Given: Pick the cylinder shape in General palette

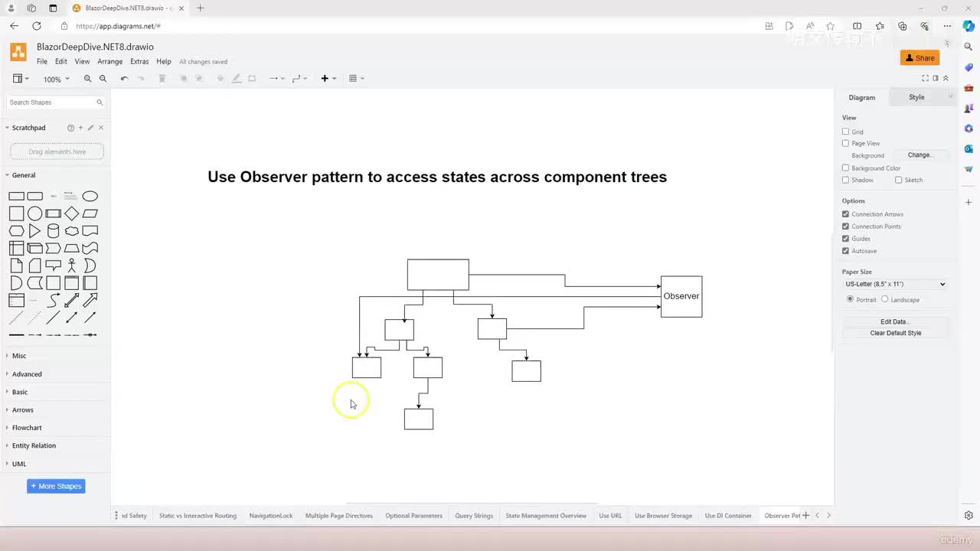Looking at the screenshot, I should pyautogui.click(x=53, y=231).
